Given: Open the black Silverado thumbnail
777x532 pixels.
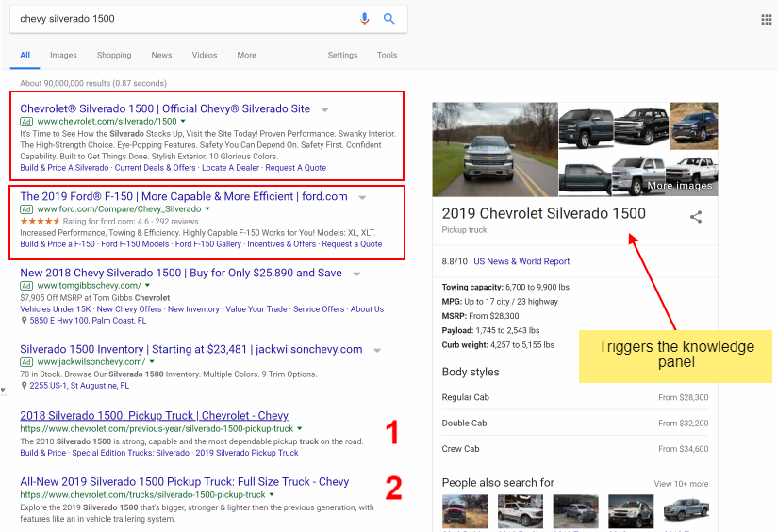Looking at the screenshot, I should click(641, 126).
